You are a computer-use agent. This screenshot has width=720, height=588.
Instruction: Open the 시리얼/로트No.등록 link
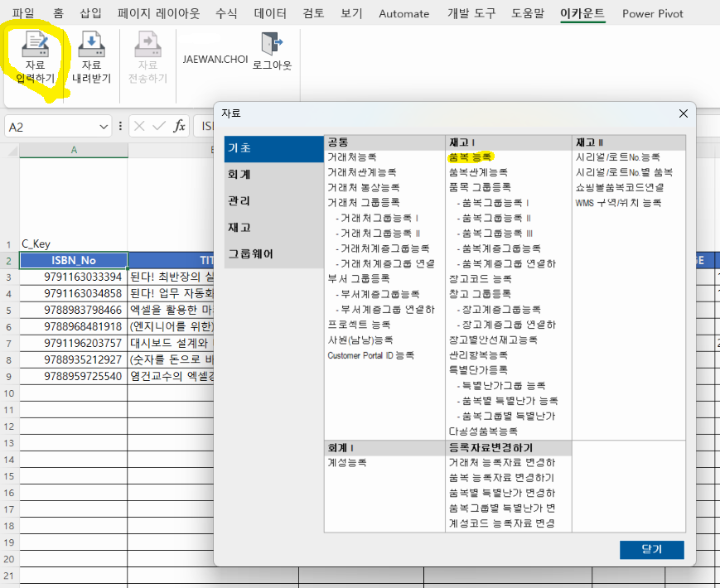pyautogui.click(x=618, y=157)
